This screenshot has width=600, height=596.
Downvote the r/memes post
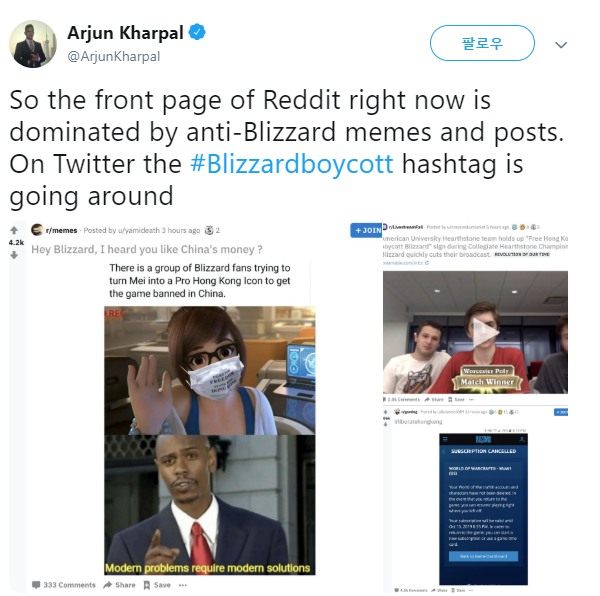14,255
